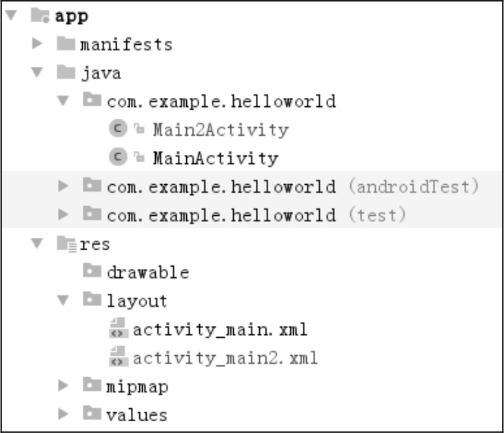Viewport: 504px width, 433px height.
Task: Click the java folder icon
Action: pyautogui.click(x=66, y=73)
